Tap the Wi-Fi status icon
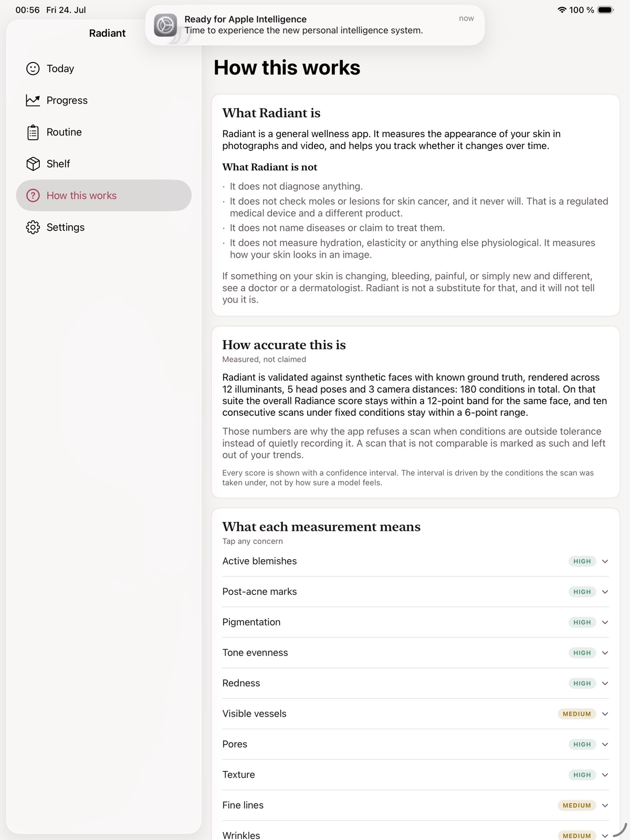Viewport: 630px width, 840px height. point(562,10)
